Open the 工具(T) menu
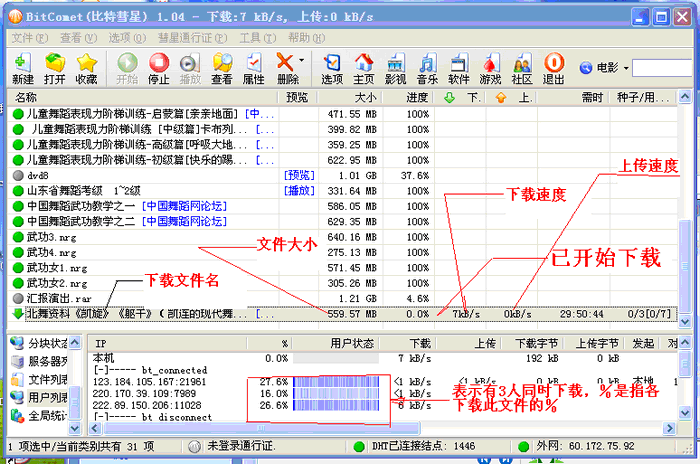The width and height of the screenshot is (700, 464). pos(258,38)
